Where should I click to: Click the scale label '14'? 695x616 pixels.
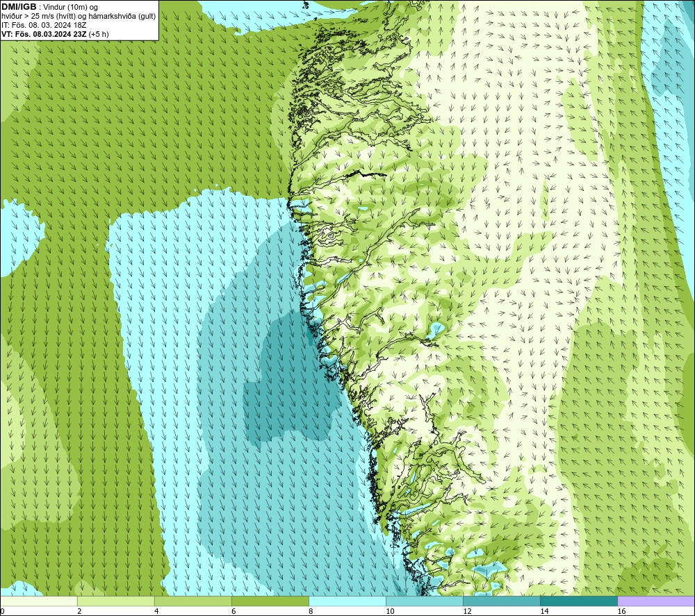point(544,611)
